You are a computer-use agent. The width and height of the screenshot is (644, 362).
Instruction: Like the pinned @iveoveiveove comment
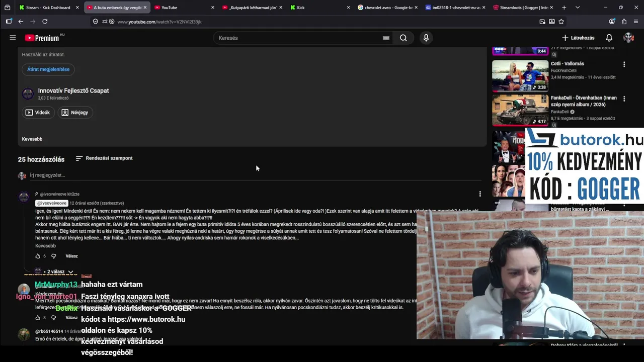38,256
